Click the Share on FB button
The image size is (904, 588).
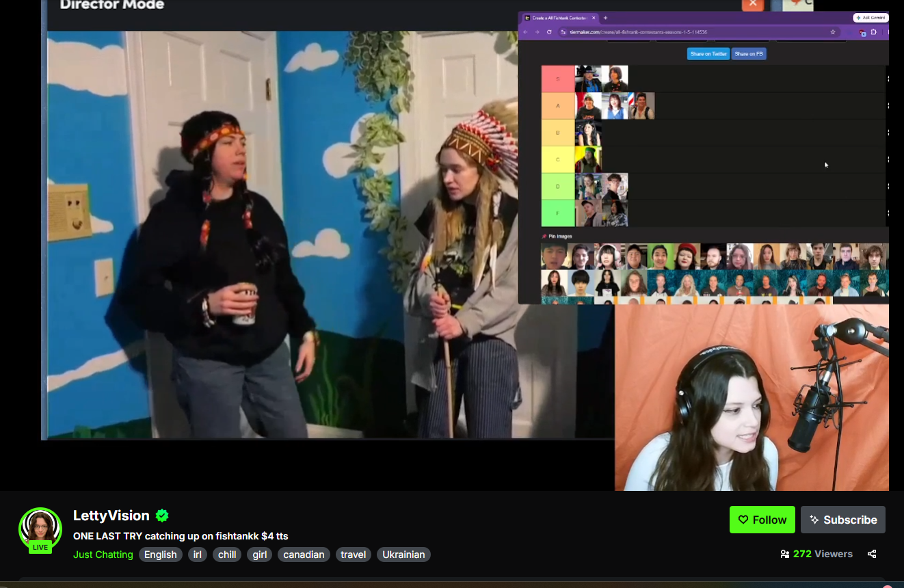[749, 54]
